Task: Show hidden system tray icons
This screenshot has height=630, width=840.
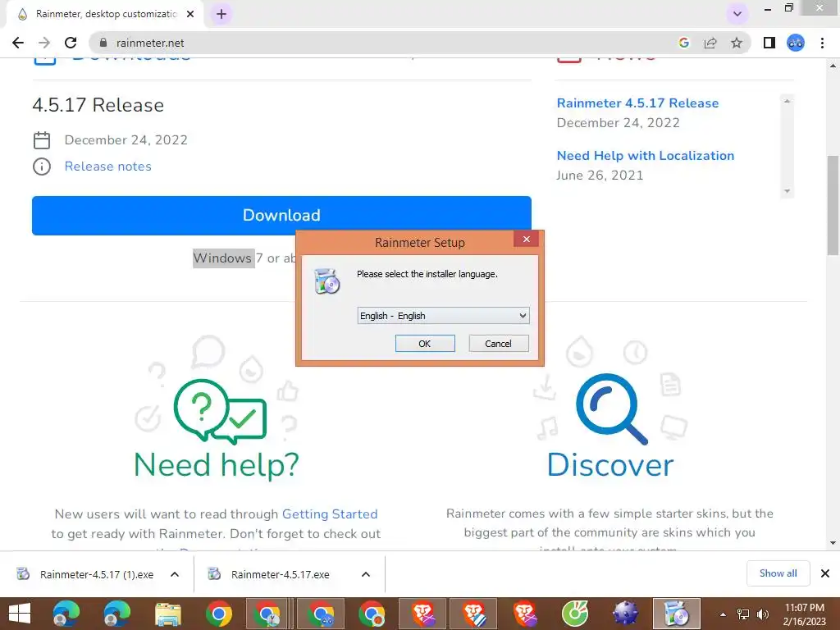Action: pyautogui.click(x=723, y=614)
